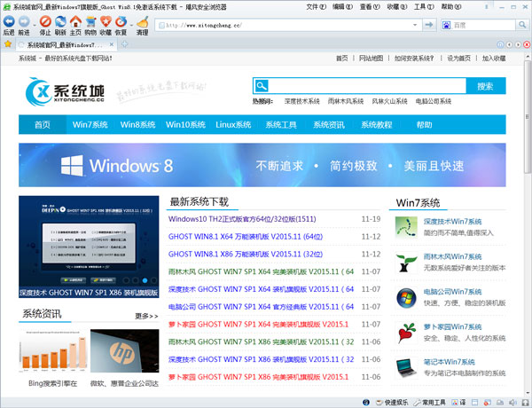
Task: Click the blue 搜索 button
Action: pyautogui.click(x=486, y=86)
